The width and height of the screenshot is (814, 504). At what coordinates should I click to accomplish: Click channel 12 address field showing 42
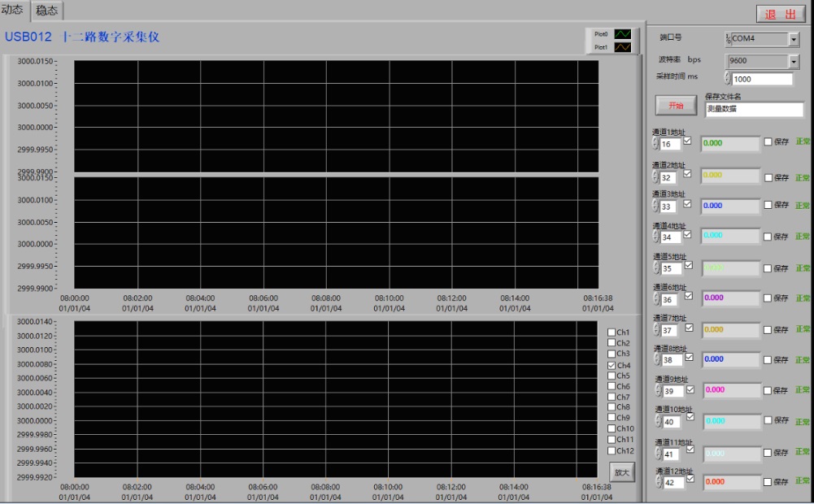tap(673, 482)
